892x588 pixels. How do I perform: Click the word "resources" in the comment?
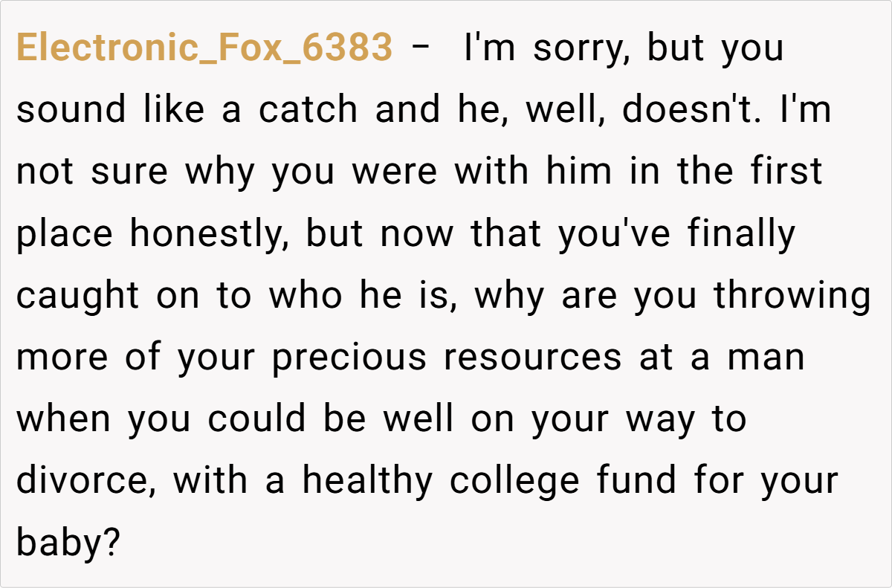tap(532, 358)
